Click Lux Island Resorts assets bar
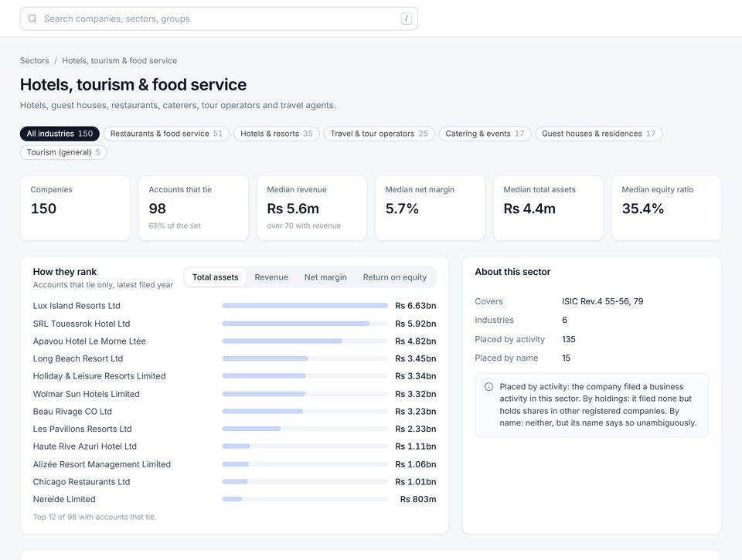This screenshot has width=742, height=560. (305, 306)
